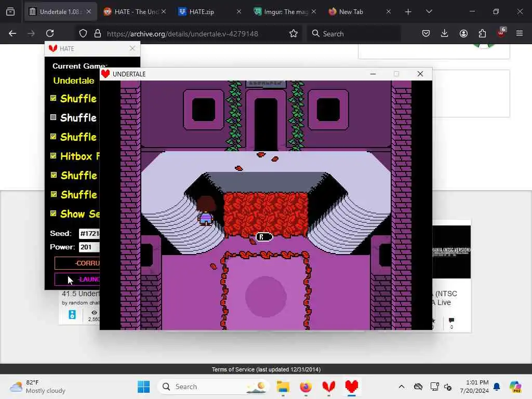This screenshot has height=399, width=532.
Task: Click the clock showing 1:01 PM
Action: coord(474,387)
